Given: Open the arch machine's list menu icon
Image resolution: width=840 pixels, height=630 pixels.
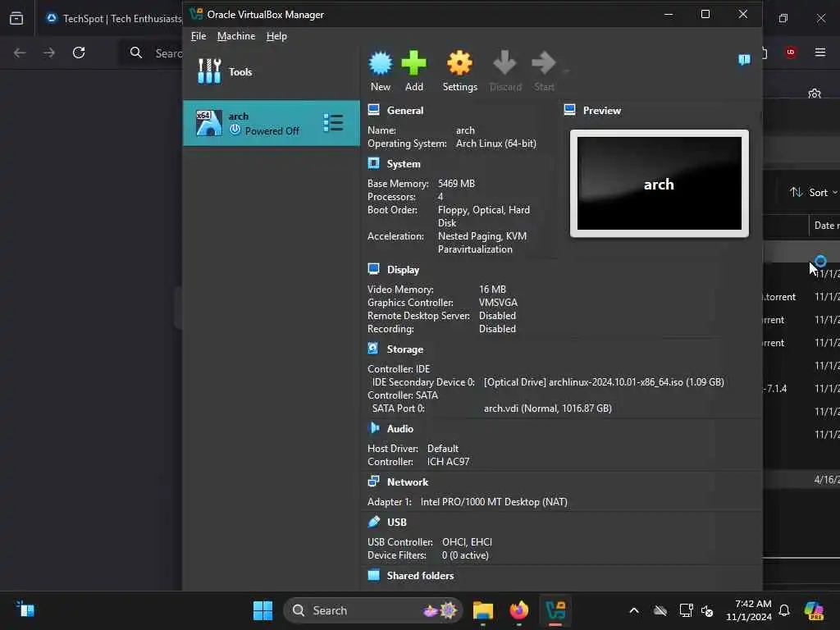Looking at the screenshot, I should (x=333, y=123).
